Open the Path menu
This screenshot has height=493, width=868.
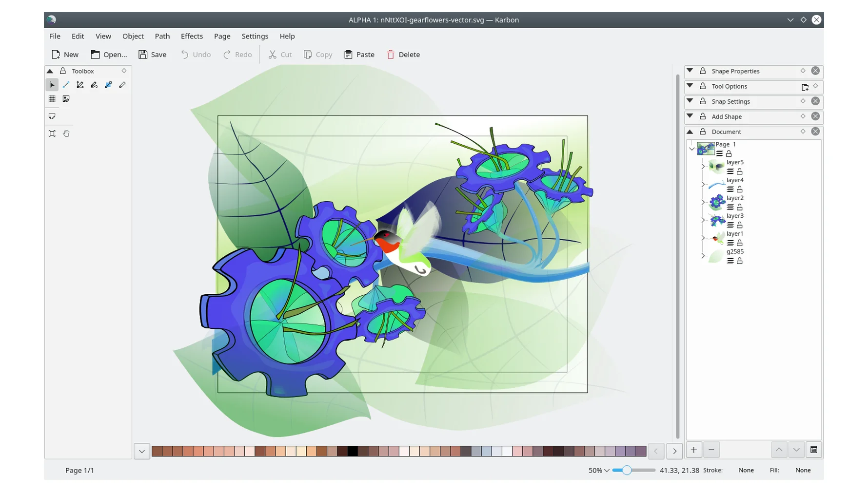coord(162,36)
